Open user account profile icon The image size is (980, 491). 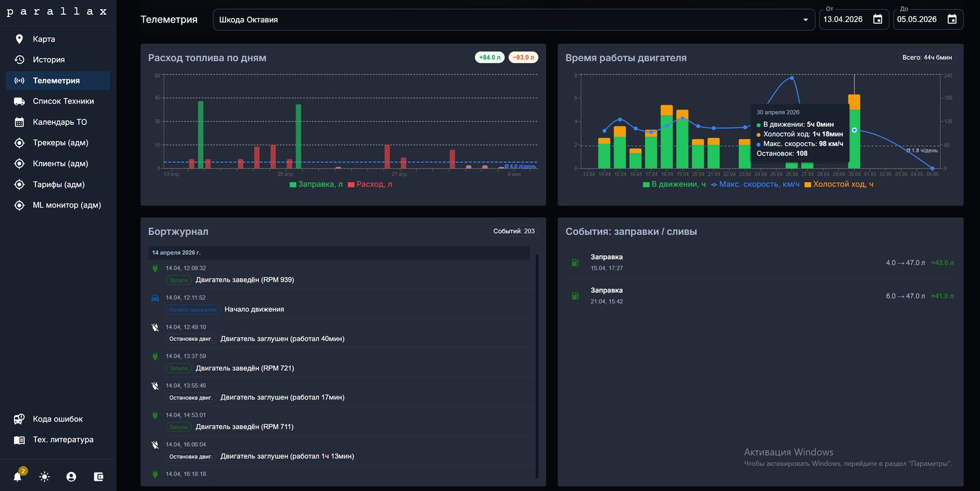(71, 476)
